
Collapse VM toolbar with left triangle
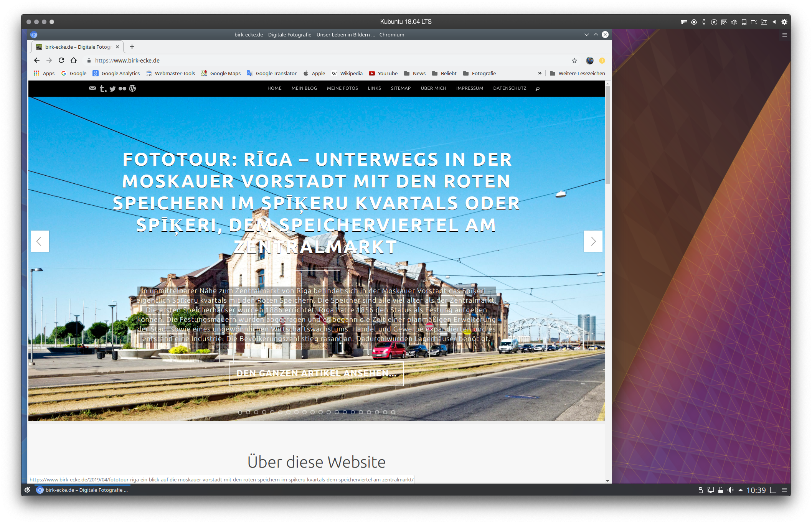[x=774, y=22]
